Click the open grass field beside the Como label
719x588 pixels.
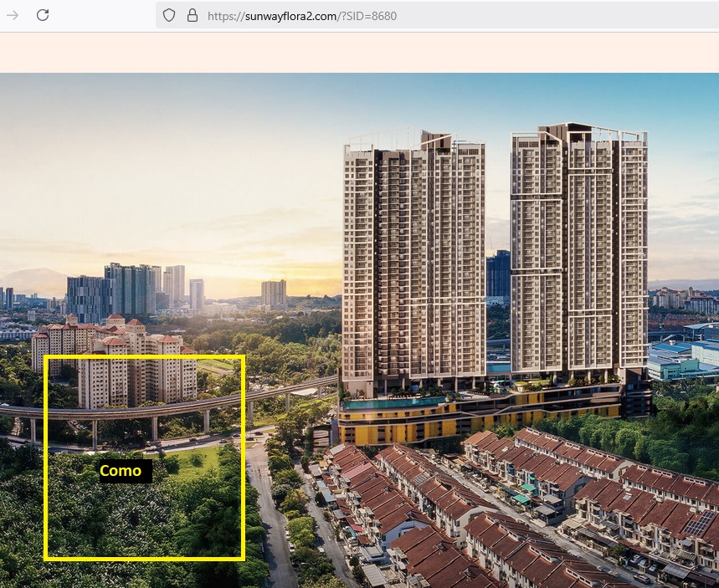(201, 458)
